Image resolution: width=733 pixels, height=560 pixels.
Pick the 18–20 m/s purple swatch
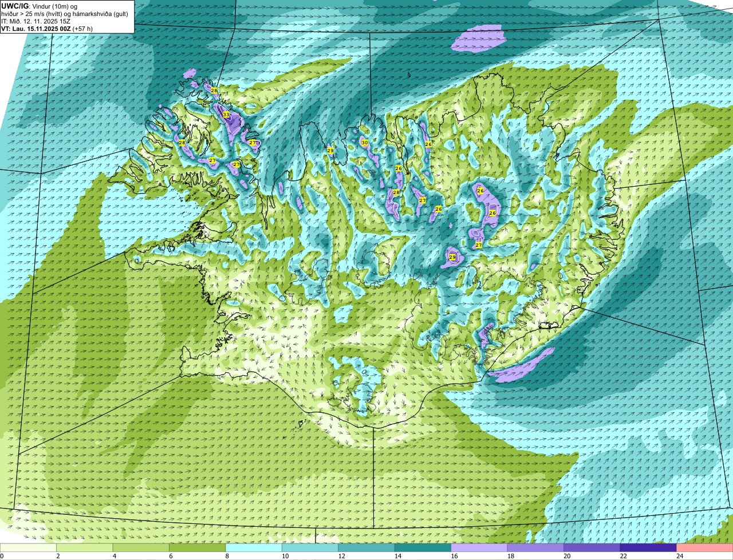536,547
